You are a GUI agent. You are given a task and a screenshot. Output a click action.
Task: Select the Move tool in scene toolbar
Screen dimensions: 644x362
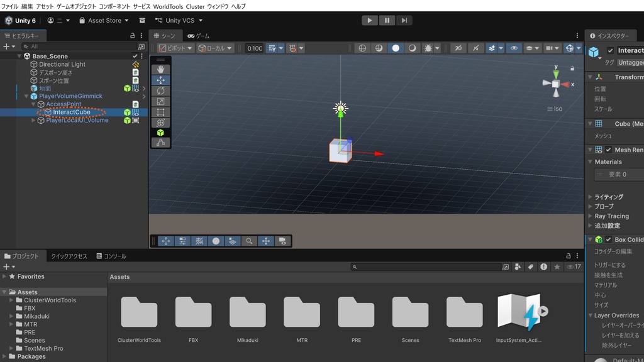(160, 80)
